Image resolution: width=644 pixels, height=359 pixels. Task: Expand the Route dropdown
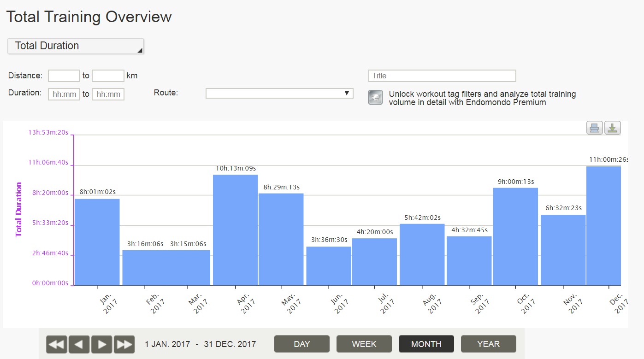[279, 93]
